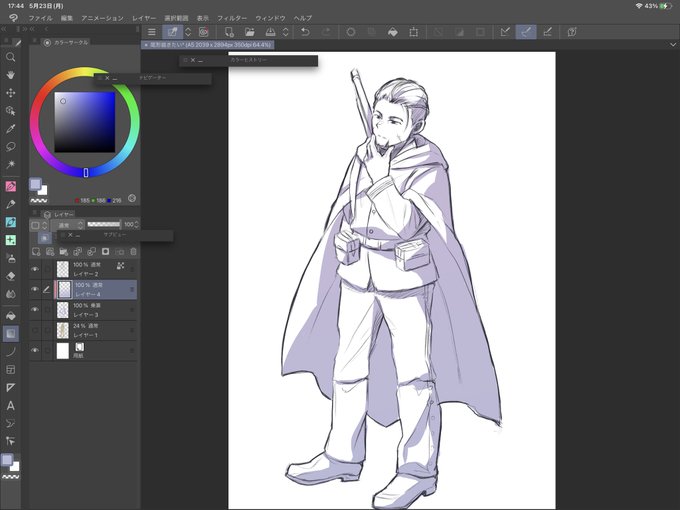Select the Blend tool
The image size is (680, 510).
click(11, 294)
